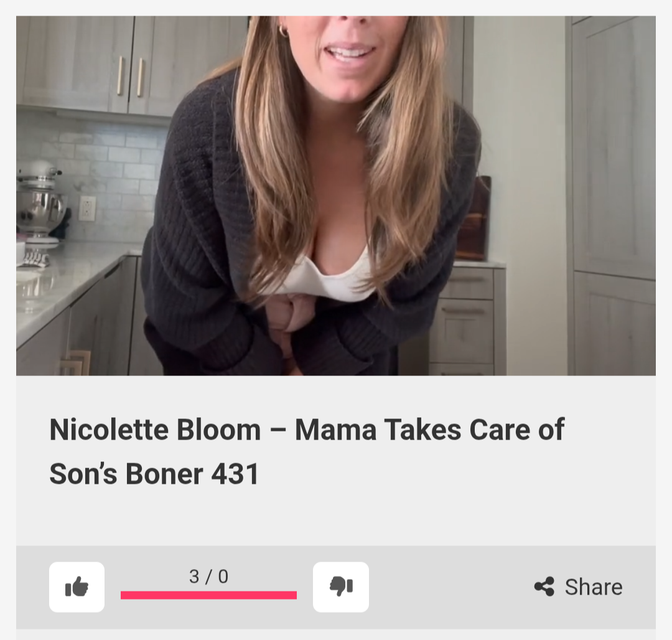Click the second line of the title
672x640 pixels.
(154, 474)
